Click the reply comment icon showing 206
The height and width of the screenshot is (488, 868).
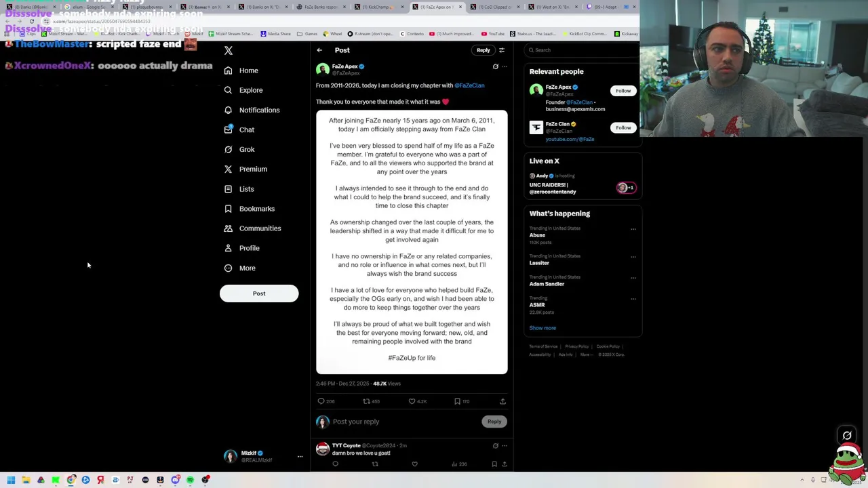click(x=321, y=401)
